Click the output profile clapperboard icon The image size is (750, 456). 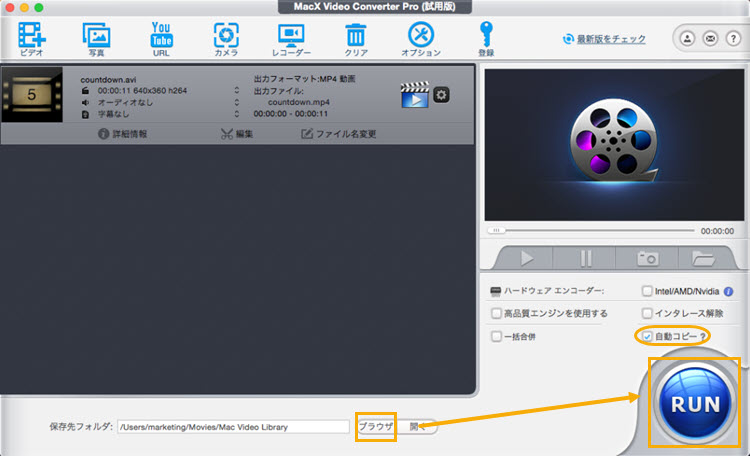(x=415, y=95)
